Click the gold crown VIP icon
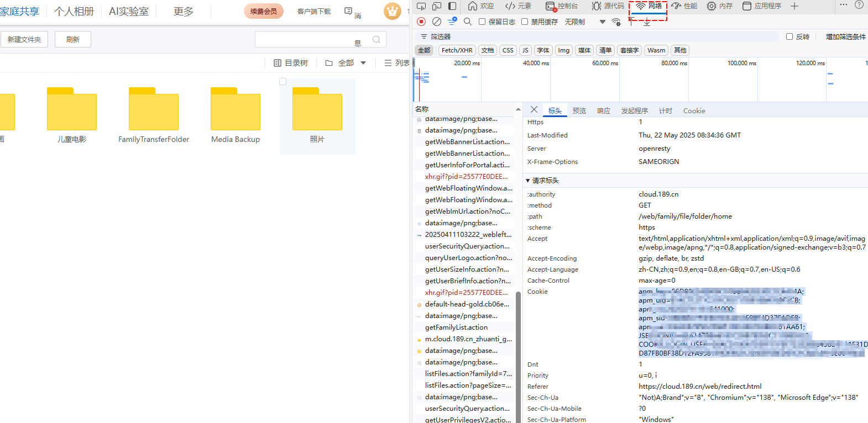Image resolution: width=868 pixels, height=423 pixels. click(x=393, y=10)
